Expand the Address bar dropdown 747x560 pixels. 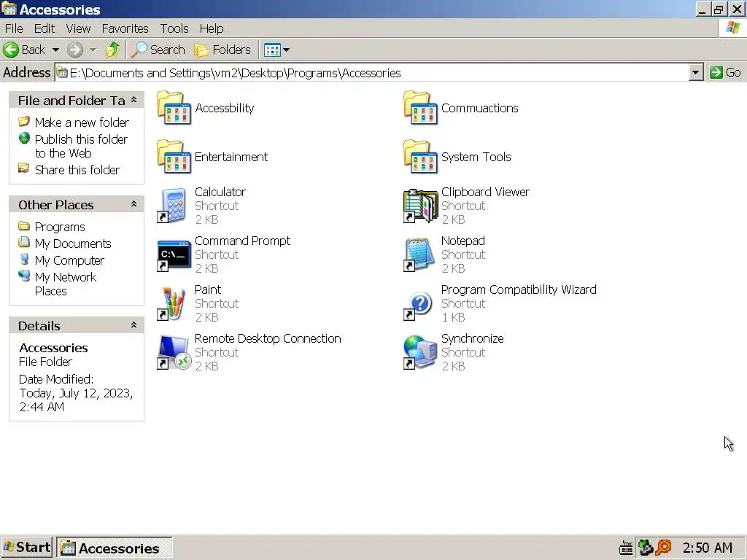click(695, 72)
